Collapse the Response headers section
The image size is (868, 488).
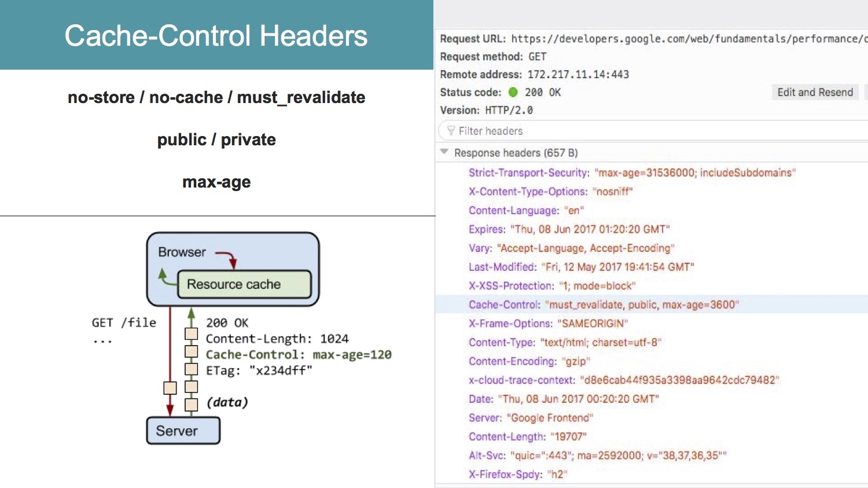pos(444,152)
